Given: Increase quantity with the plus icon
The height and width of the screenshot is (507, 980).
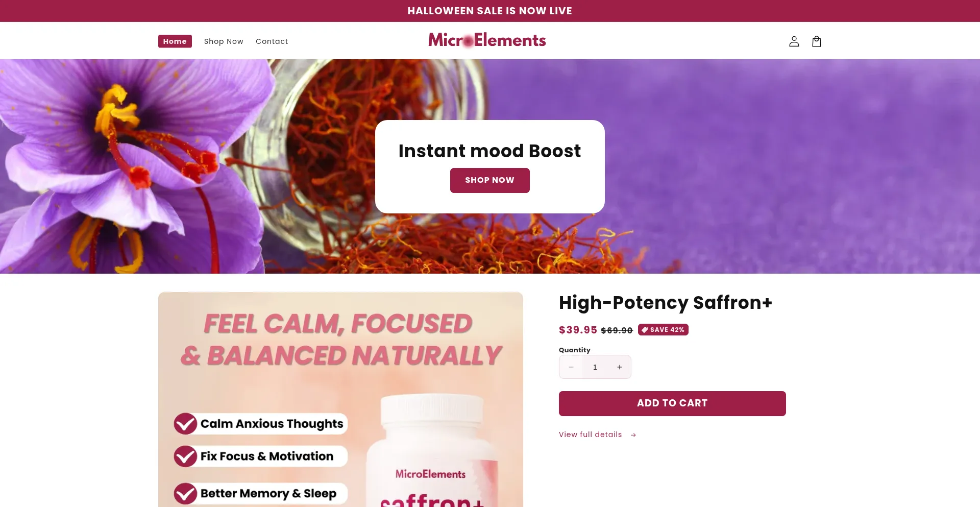Looking at the screenshot, I should 619,367.
